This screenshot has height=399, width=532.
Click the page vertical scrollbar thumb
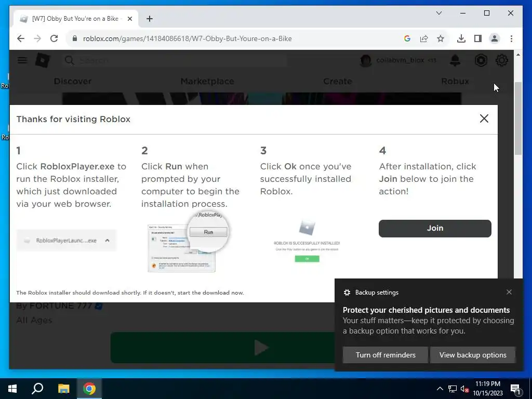coord(518,118)
